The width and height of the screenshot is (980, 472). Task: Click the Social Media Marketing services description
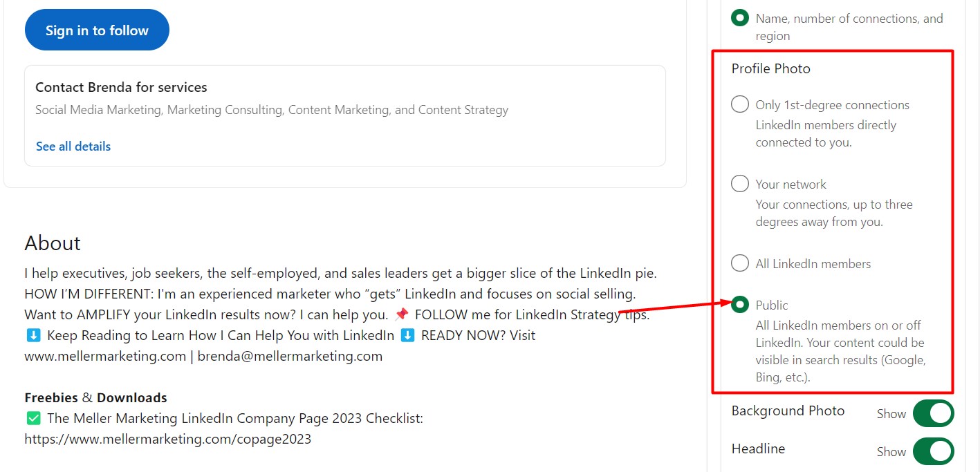[272, 109]
